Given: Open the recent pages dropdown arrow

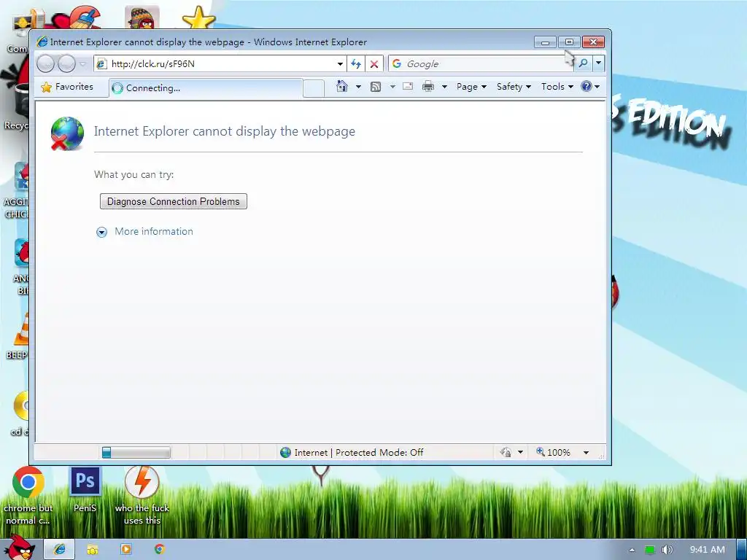Looking at the screenshot, I should pos(83,63).
